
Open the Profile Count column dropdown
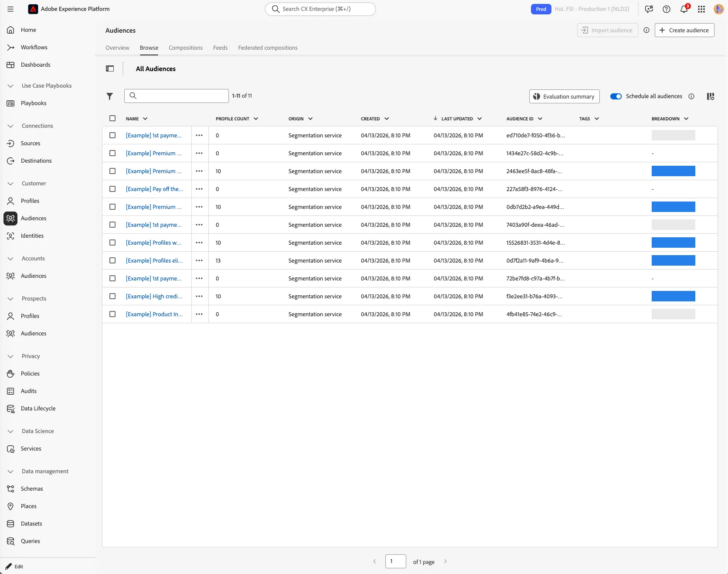(x=256, y=119)
